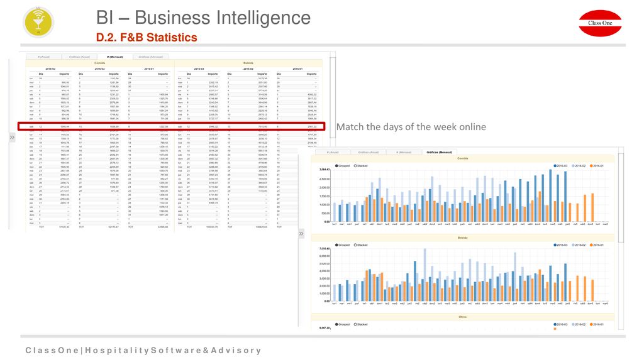Switch to Gráficas (Anual) tab in table view

coord(80,57)
